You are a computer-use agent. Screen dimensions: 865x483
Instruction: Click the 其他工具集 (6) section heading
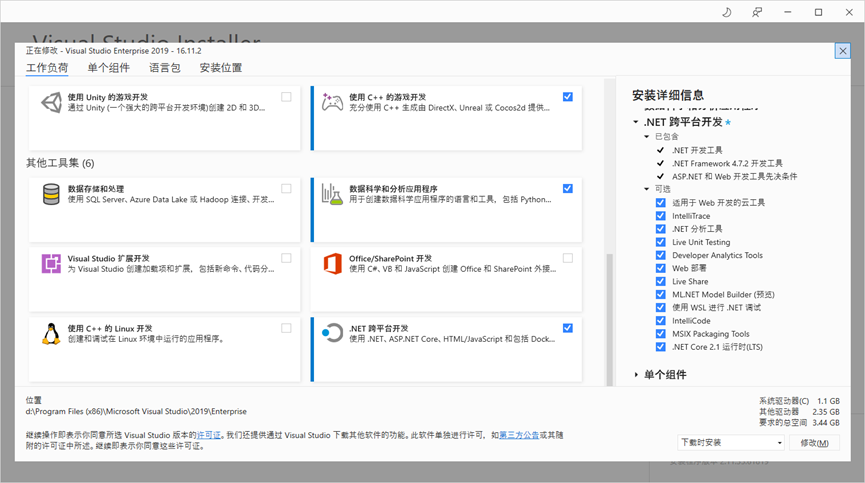click(x=60, y=163)
